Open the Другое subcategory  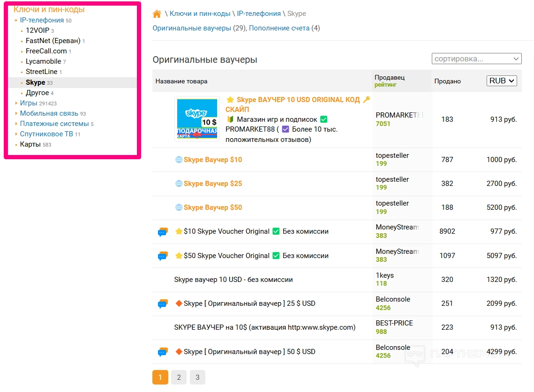[38, 93]
